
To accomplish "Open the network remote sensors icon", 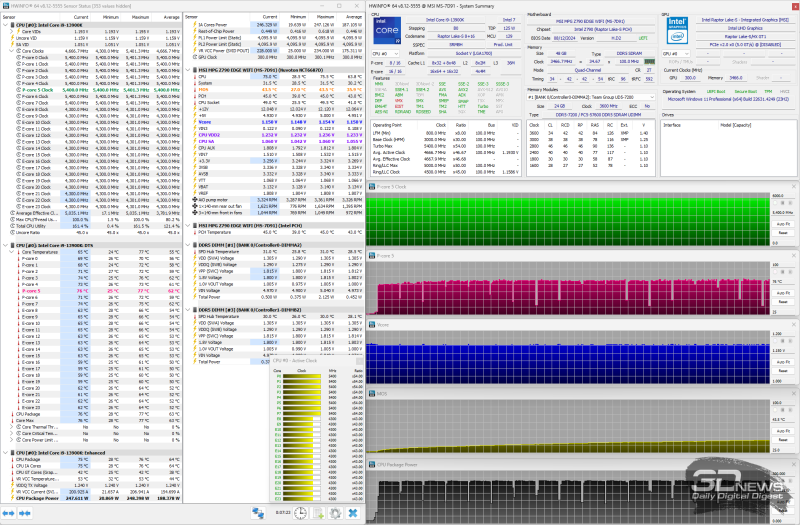I will click(x=258, y=512).
